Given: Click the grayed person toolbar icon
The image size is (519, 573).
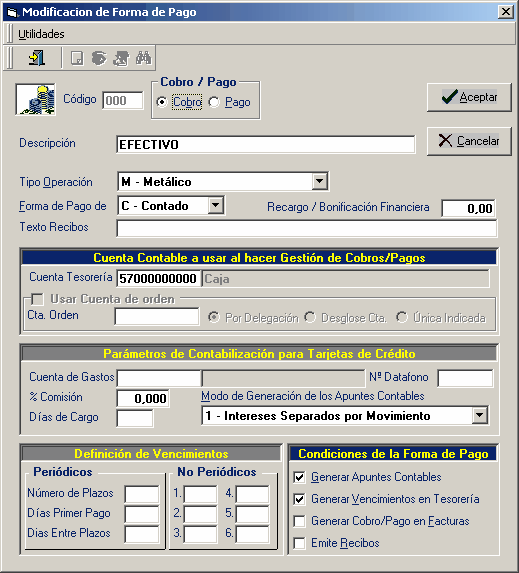Looking at the screenshot, I should pos(121,58).
